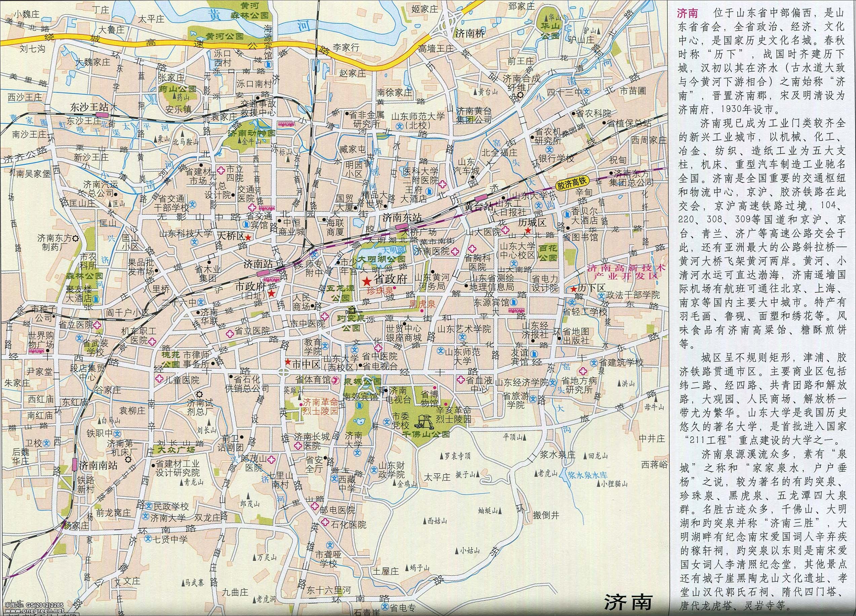Click the pink station marker for 济南南站
Viewport: 856px width, 616px height.
[x=75, y=464]
